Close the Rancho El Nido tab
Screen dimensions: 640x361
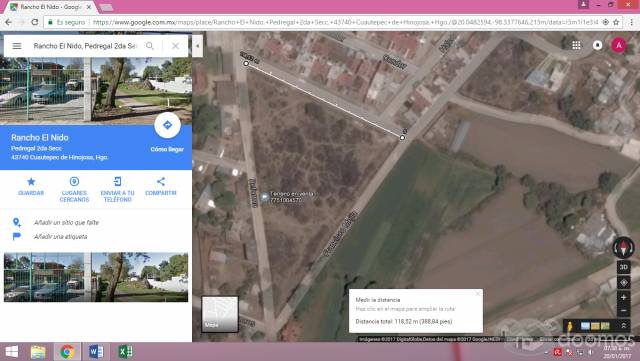(x=89, y=7)
